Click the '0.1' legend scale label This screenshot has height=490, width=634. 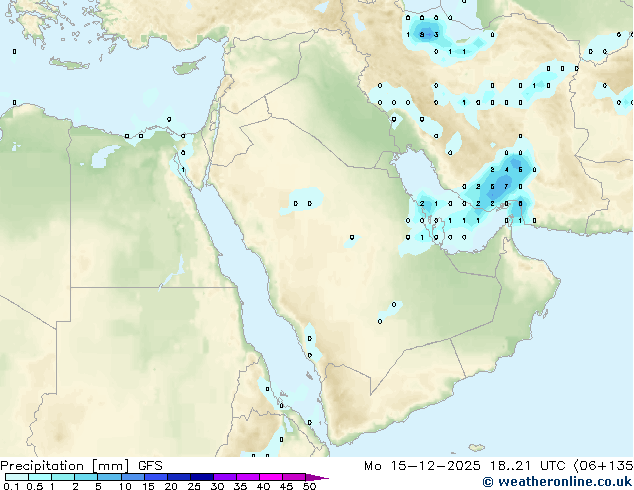pos(11,486)
